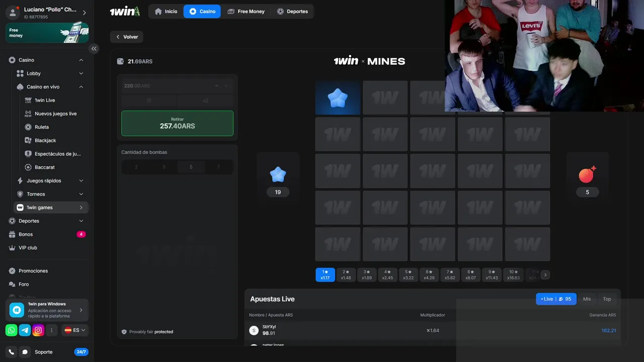
Task: Select the 5 star x3.22 multiplier chip
Action: (x=409, y=275)
